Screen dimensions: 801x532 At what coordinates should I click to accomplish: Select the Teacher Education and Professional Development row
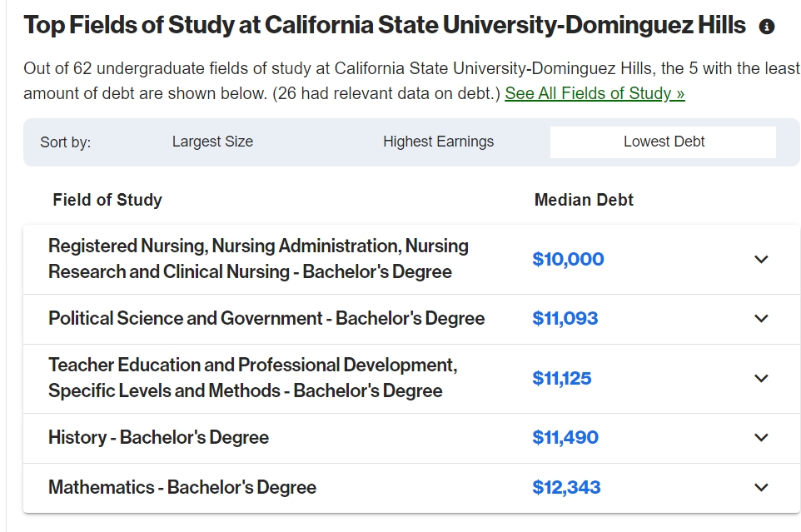coord(411,379)
